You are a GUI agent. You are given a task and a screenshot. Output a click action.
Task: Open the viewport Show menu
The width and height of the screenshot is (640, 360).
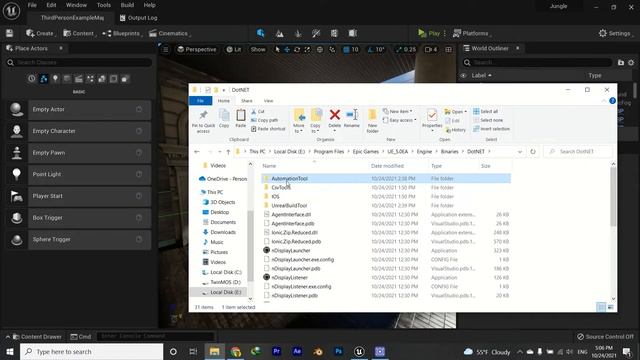click(258, 49)
